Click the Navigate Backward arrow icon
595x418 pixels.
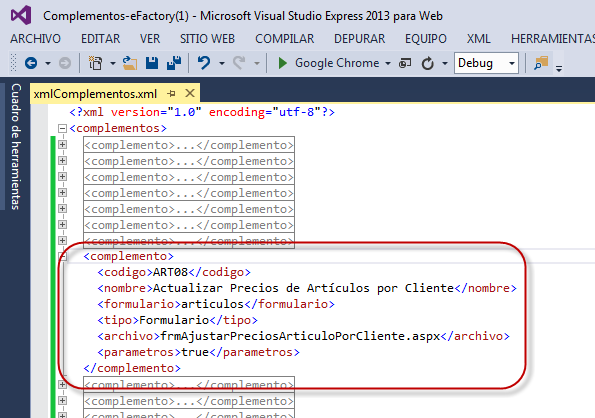coord(31,63)
